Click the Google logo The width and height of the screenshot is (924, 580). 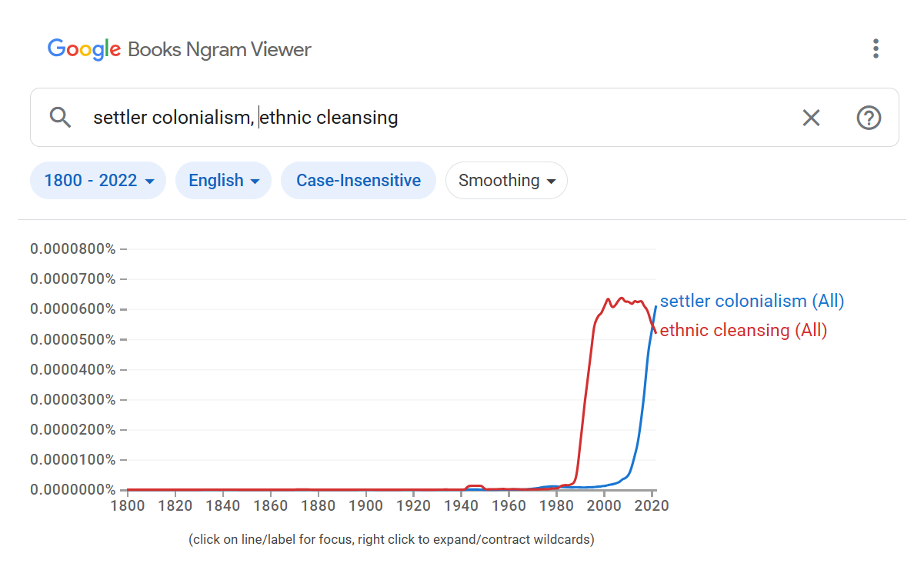click(x=84, y=49)
